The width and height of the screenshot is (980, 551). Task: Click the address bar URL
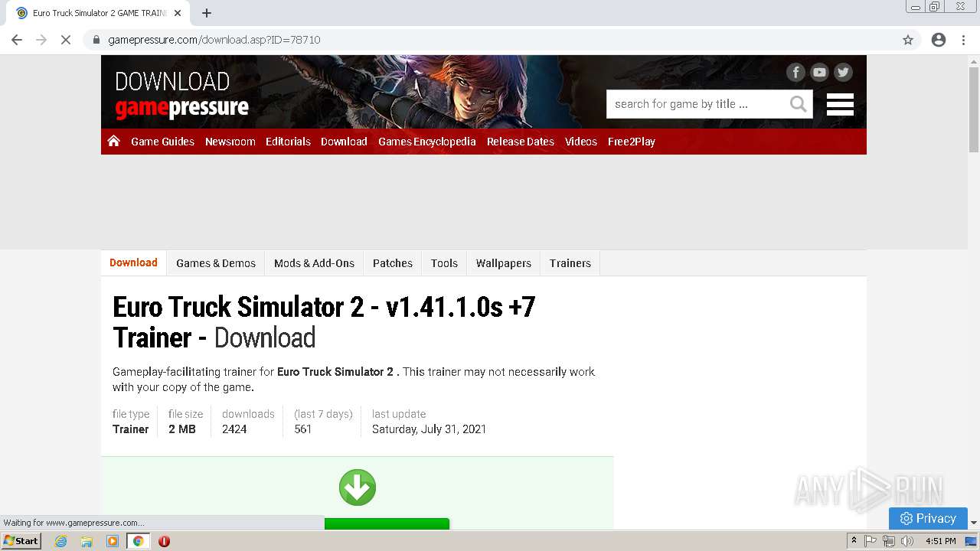[214, 40]
